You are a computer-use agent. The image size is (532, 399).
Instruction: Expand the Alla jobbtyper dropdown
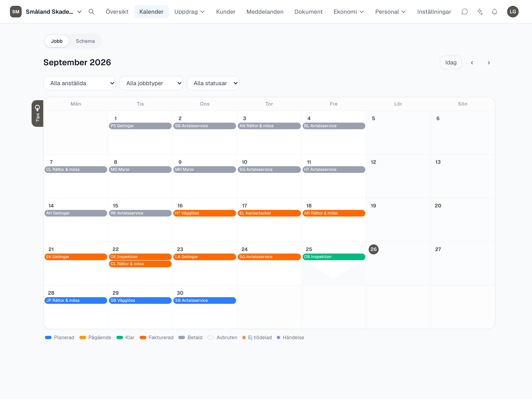coord(151,83)
